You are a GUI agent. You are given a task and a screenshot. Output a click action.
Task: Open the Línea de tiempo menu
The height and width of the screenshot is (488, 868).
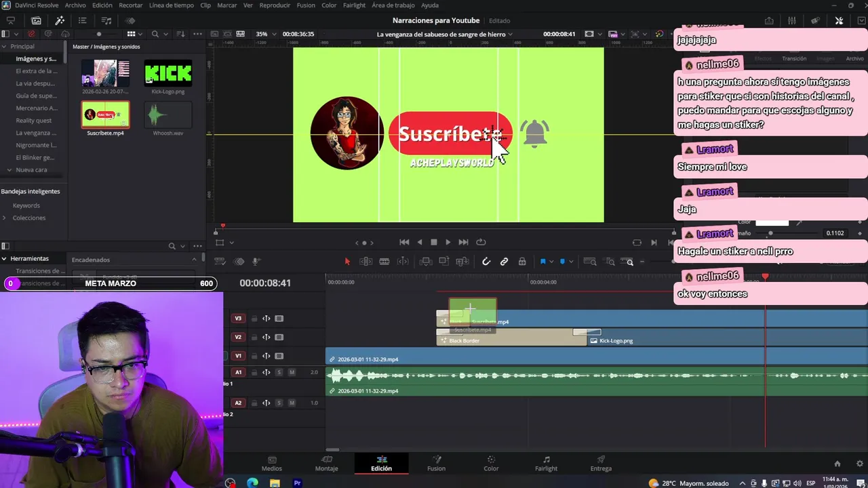coord(171,5)
